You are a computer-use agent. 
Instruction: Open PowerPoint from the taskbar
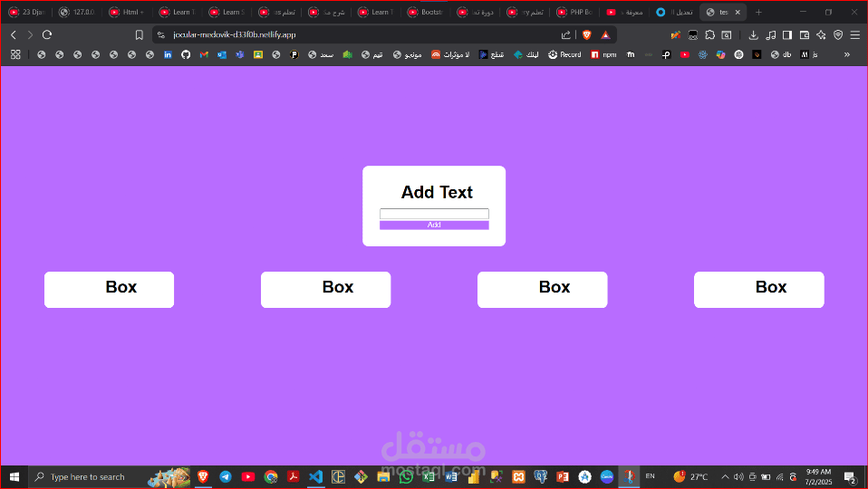point(563,477)
